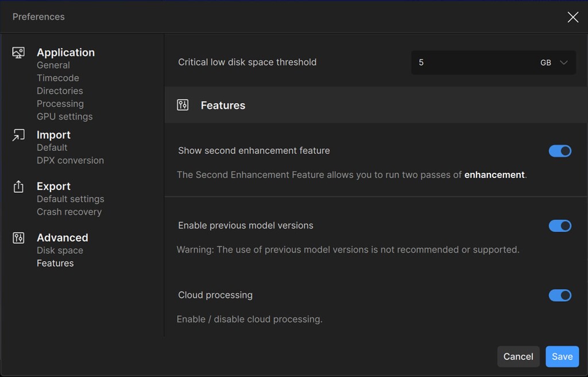588x377 pixels.
Task: Open the GB unit dropdown
Action: pyautogui.click(x=554, y=63)
